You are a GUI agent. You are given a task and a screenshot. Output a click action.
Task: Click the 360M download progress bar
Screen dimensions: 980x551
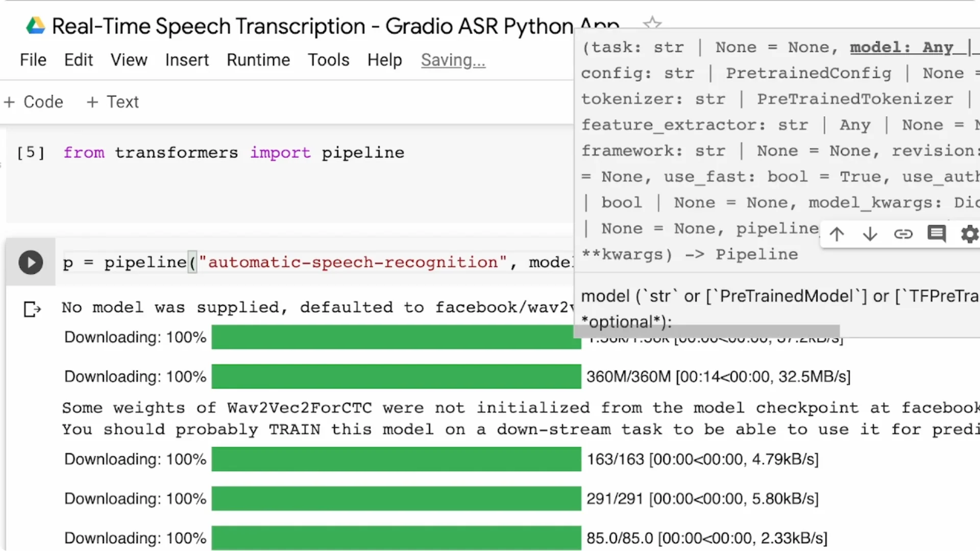point(396,377)
